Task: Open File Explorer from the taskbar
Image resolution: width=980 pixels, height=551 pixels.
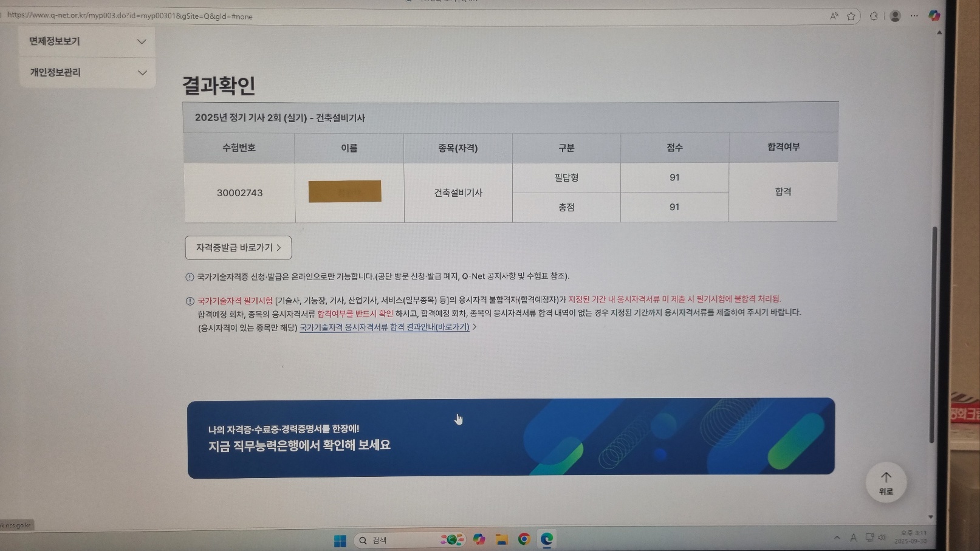Action: pyautogui.click(x=501, y=539)
